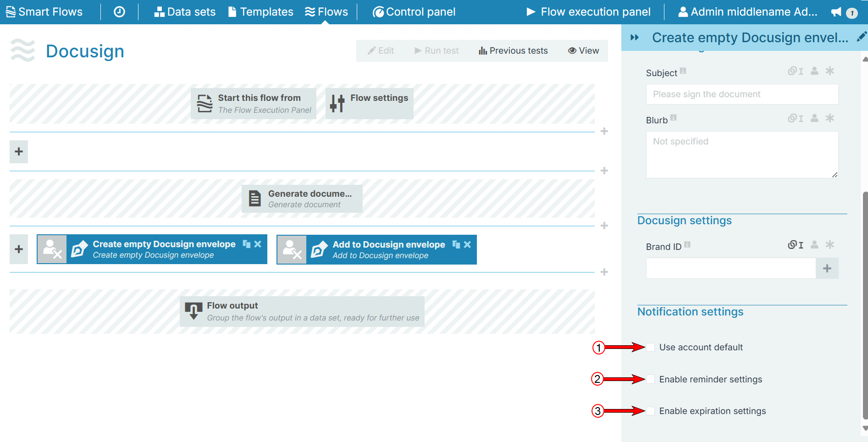The image size is (868, 442).
Task: Click the clock history icon in top bar
Action: pyautogui.click(x=119, y=12)
